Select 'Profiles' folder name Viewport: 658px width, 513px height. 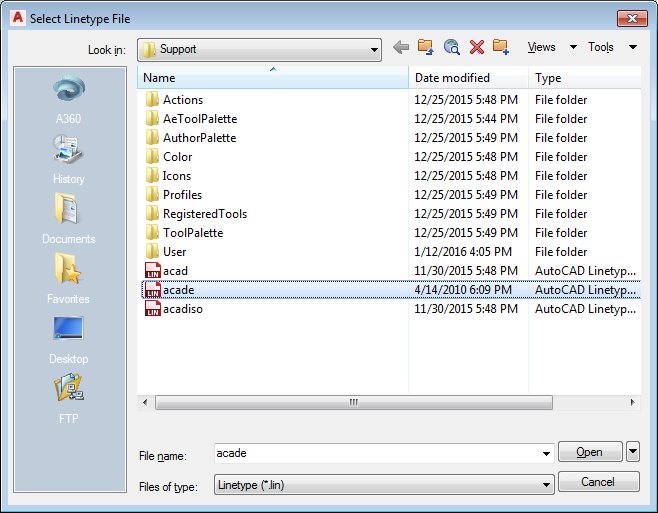click(183, 194)
